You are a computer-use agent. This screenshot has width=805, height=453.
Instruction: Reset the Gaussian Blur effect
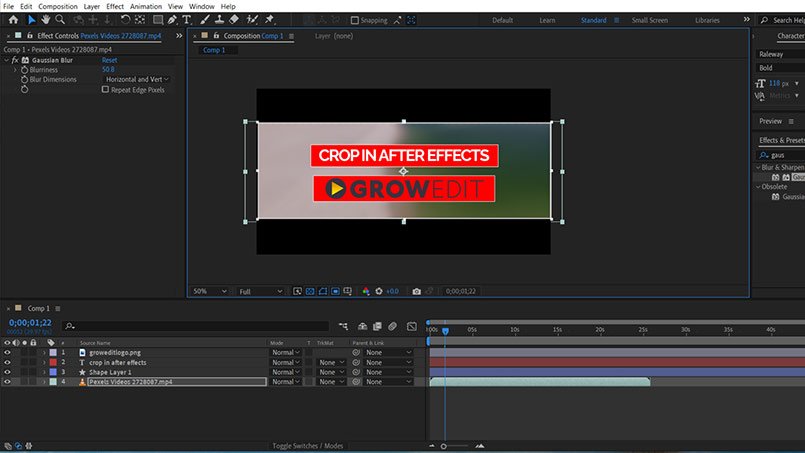[x=109, y=60]
